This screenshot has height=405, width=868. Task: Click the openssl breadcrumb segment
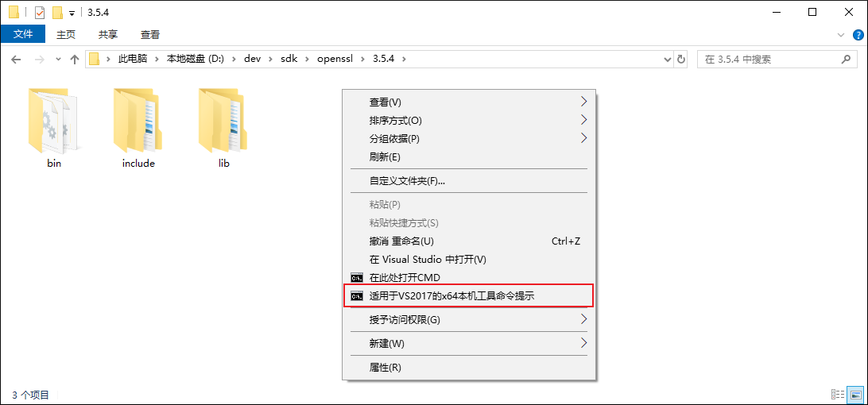tap(333, 60)
